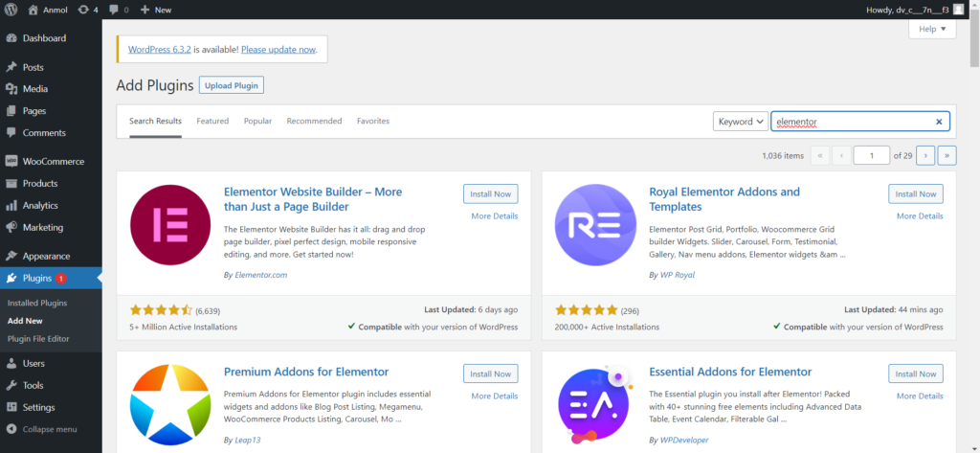Click the Premium Addons for Elementor title
Image resolution: width=980 pixels, height=453 pixels.
coord(306,372)
